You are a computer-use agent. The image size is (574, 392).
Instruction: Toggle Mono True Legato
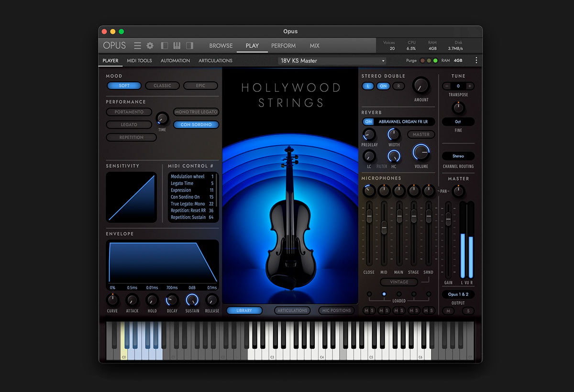click(196, 112)
